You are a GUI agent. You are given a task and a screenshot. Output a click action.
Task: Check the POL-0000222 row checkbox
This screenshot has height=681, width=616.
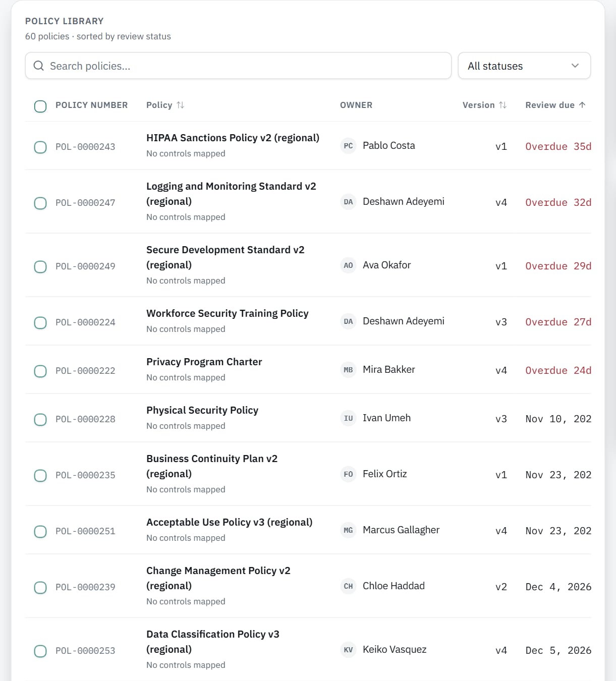click(x=40, y=371)
